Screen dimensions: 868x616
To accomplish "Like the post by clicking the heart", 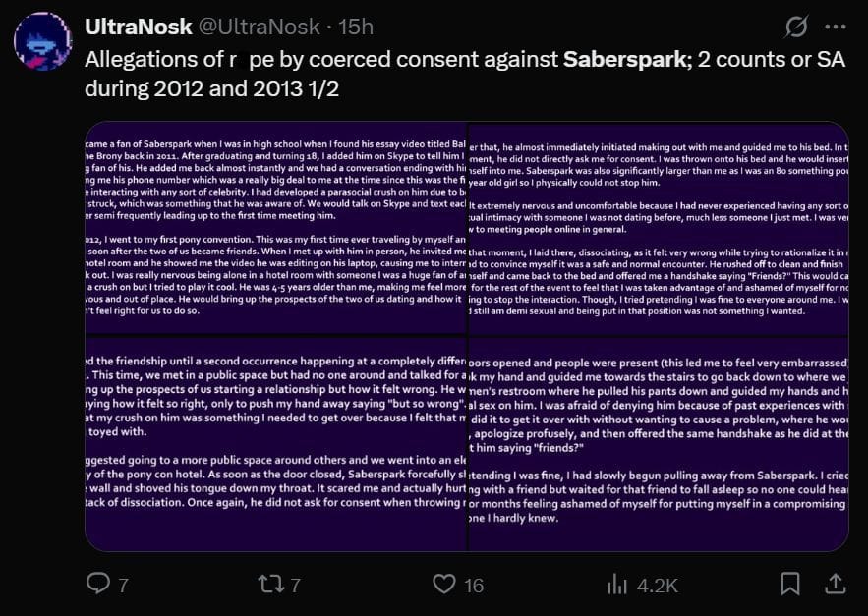I will pyautogui.click(x=443, y=584).
